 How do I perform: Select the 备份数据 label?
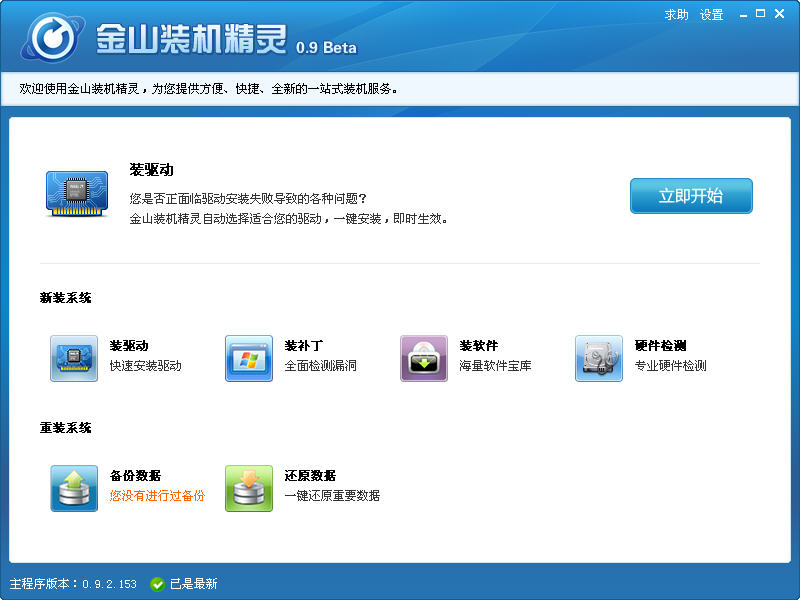135,476
